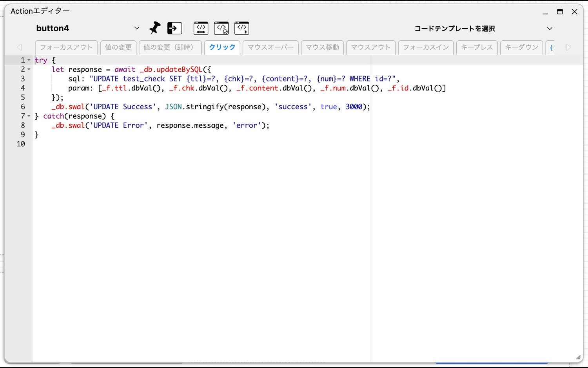Click the code icon with sparkle
Viewport: 588px width, 368px height.
pyautogui.click(x=242, y=28)
